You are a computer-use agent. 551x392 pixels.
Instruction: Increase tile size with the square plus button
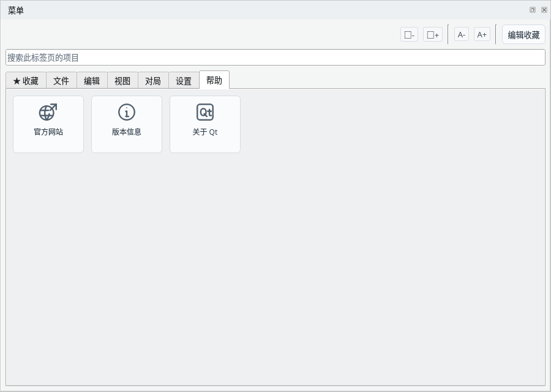tap(433, 34)
